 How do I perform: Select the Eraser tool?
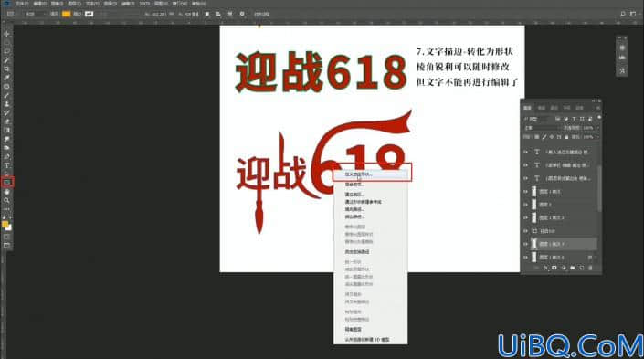6,121
